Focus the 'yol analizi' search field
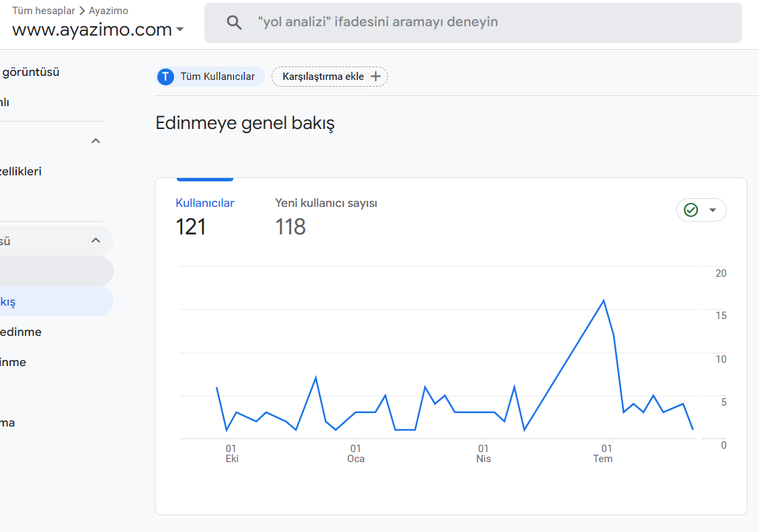759x532 pixels. [473, 22]
